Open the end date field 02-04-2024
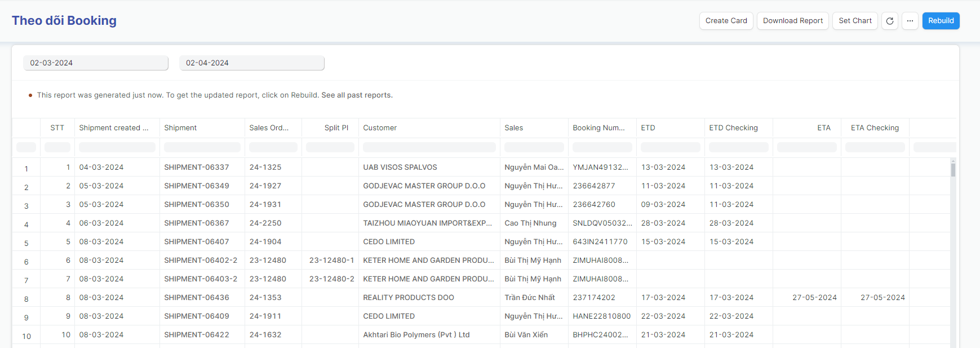980x348 pixels. (x=251, y=63)
